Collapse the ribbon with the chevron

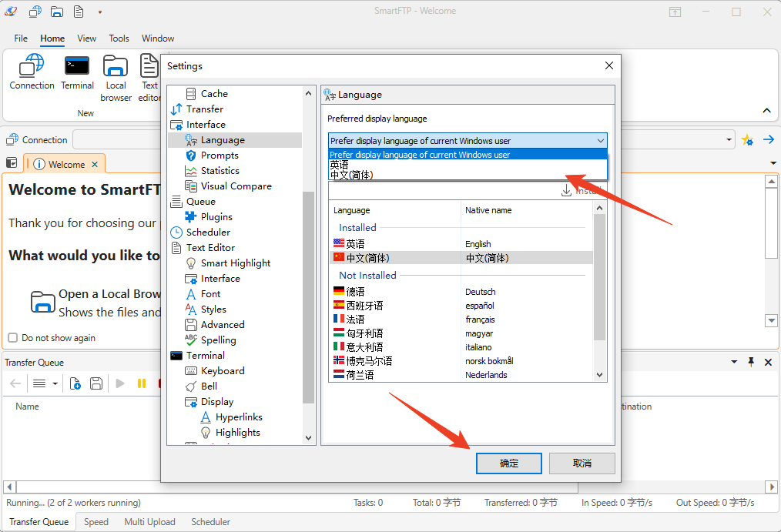766,111
